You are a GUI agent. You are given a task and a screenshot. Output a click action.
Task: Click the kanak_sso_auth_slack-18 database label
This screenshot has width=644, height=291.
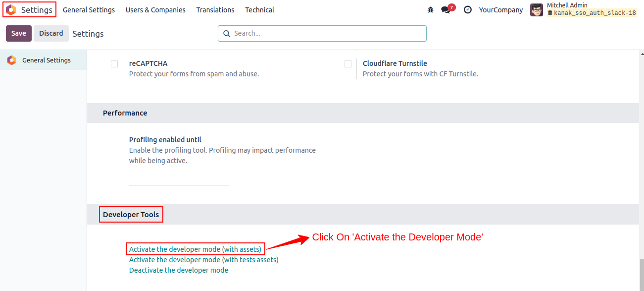(592, 13)
